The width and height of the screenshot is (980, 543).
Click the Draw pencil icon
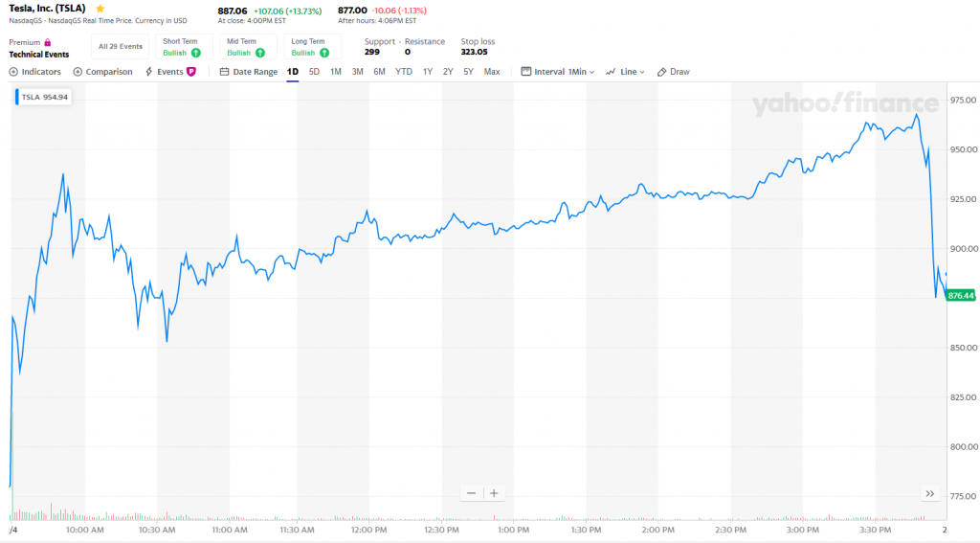(662, 72)
